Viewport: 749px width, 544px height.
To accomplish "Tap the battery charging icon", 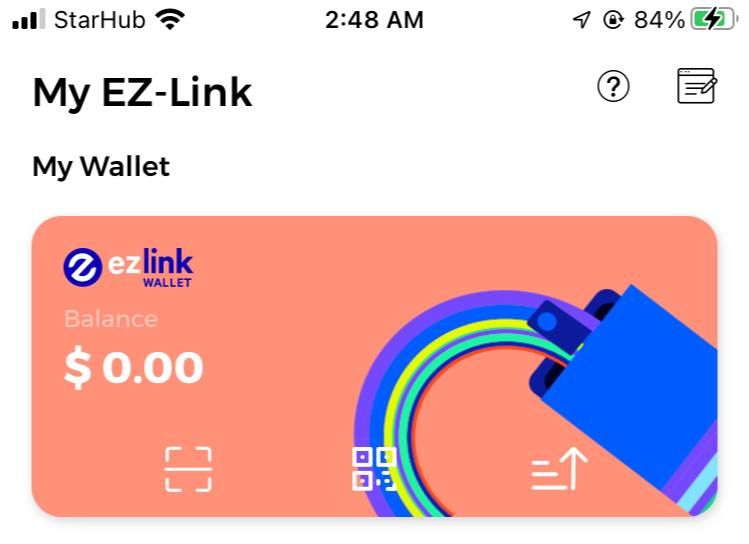I will pyautogui.click(x=714, y=20).
